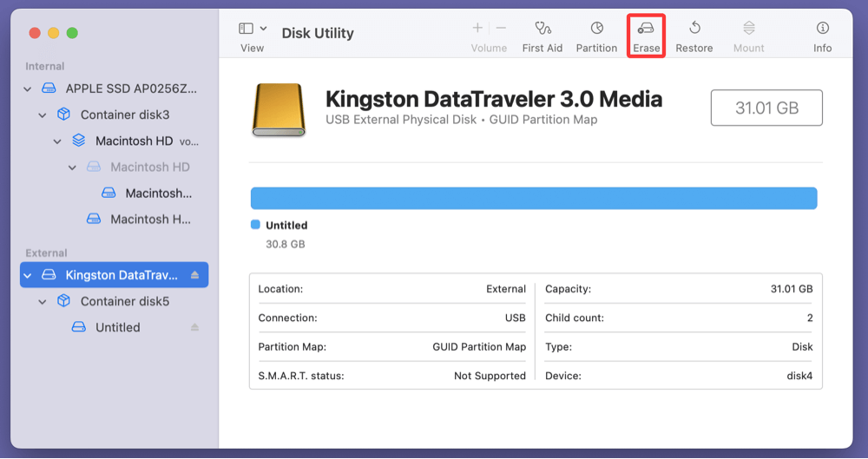The image size is (868, 459).
Task: Collapse the Container disk3 chevron
Action: pos(43,115)
